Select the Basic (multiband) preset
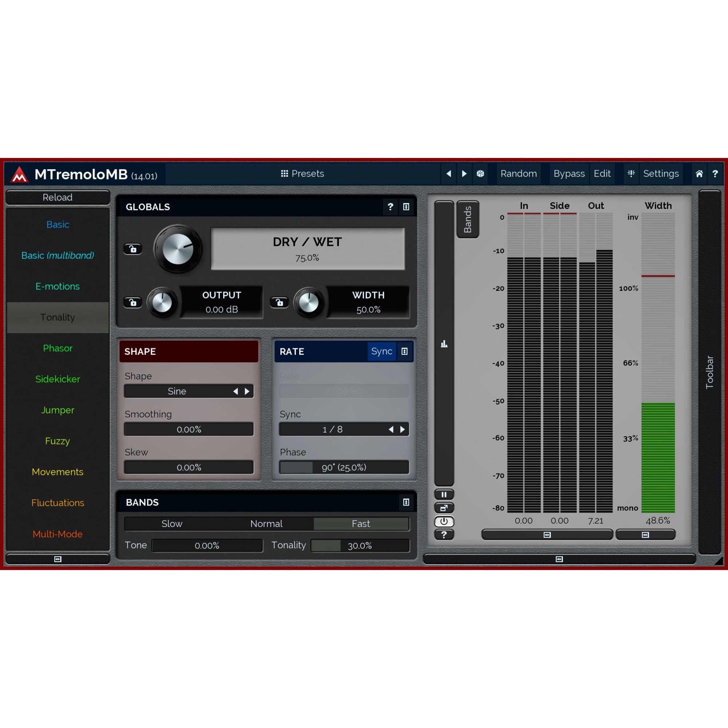This screenshot has height=728, width=728. [x=58, y=256]
